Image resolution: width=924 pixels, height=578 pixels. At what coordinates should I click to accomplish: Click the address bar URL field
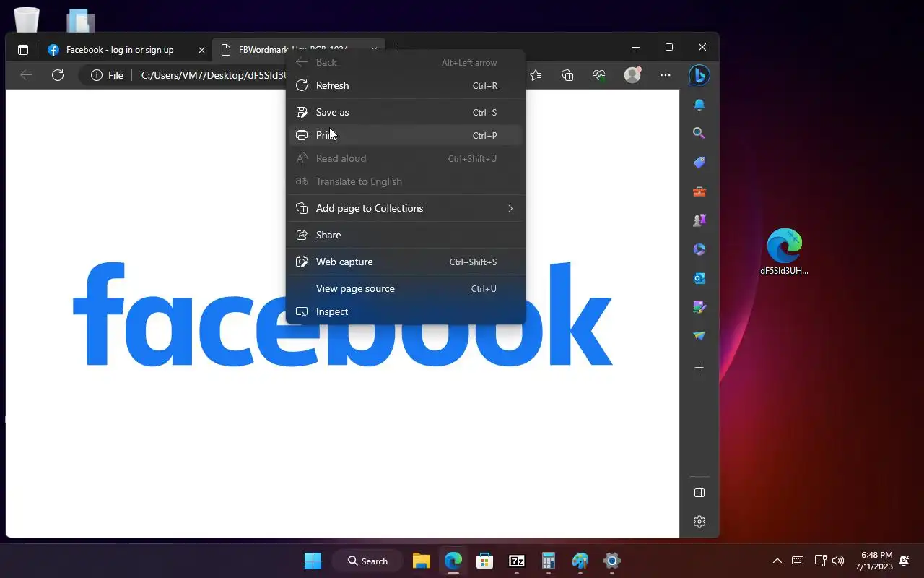coord(214,75)
